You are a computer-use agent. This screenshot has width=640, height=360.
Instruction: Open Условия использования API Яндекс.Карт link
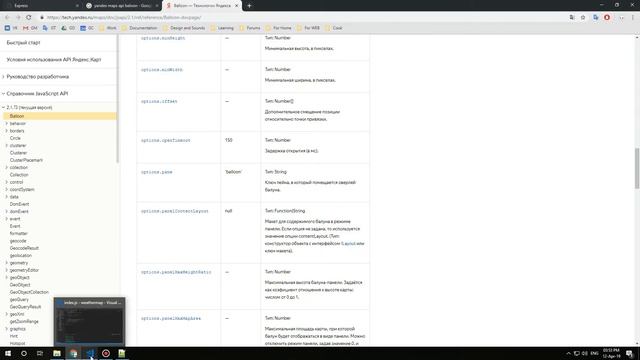tap(54, 60)
